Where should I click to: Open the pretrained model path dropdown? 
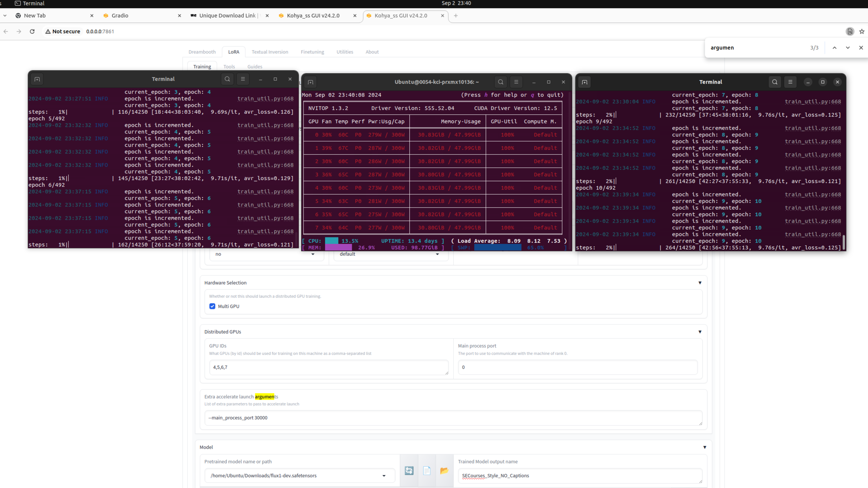[x=384, y=475]
